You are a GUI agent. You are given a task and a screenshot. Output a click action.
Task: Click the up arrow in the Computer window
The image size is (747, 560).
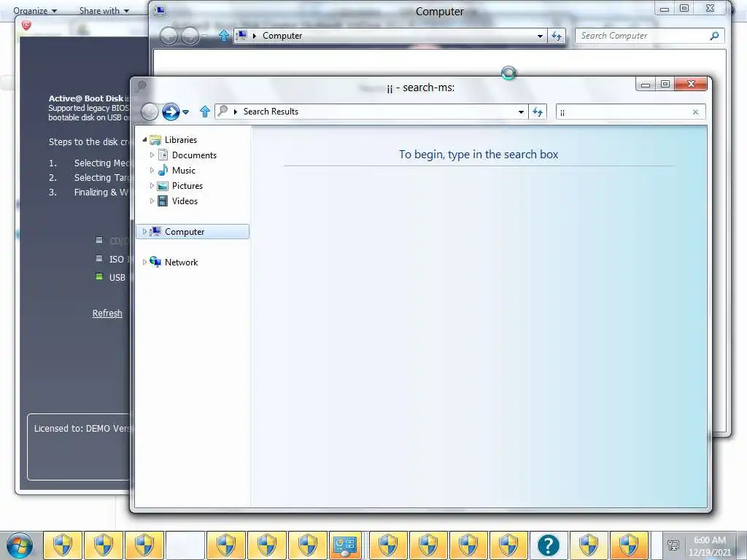[x=223, y=35]
